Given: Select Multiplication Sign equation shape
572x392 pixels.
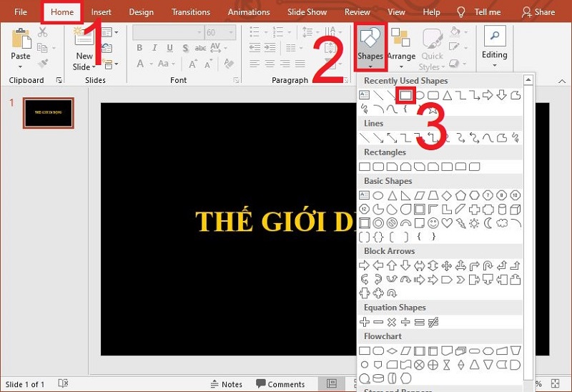Looking at the screenshot, I should [392, 322].
